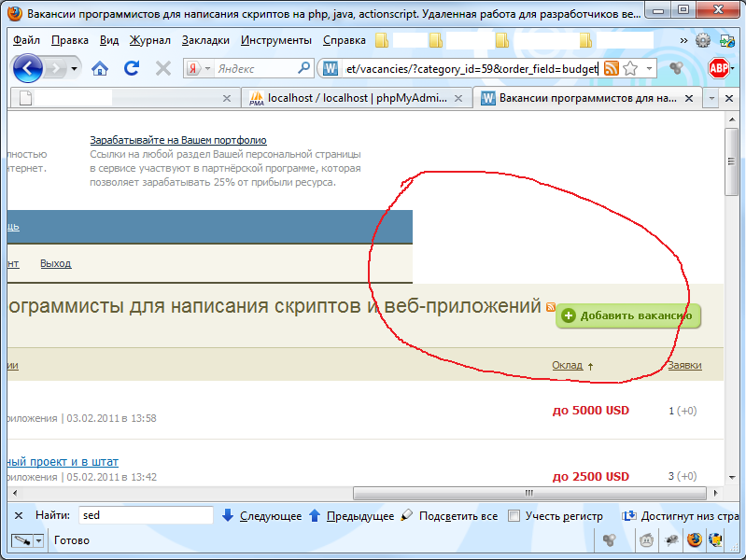Open the Журнал menu
Viewport: 746px width, 560px height.
tap(150, 40)
